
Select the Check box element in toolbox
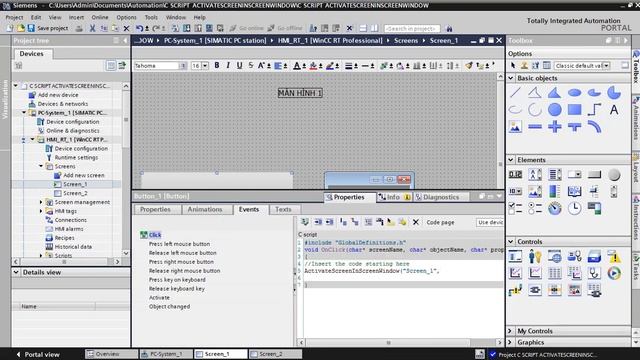coord(515,208)
